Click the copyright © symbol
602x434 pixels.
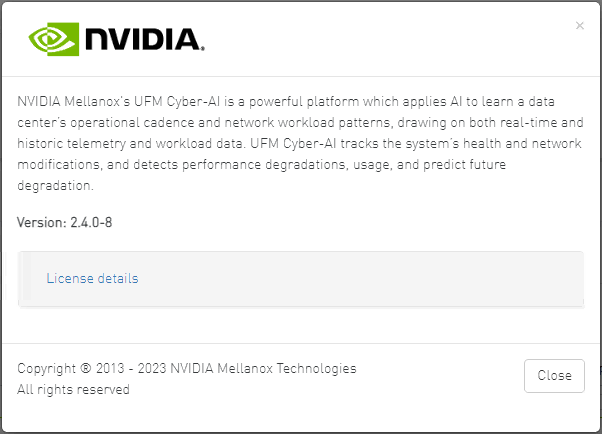point(85,368)
